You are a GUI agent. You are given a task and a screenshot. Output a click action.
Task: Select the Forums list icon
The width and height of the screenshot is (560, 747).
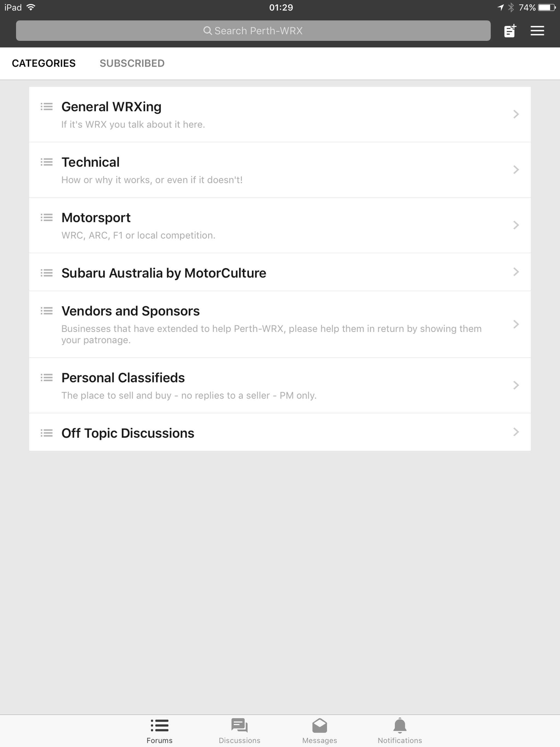[159, 725]
